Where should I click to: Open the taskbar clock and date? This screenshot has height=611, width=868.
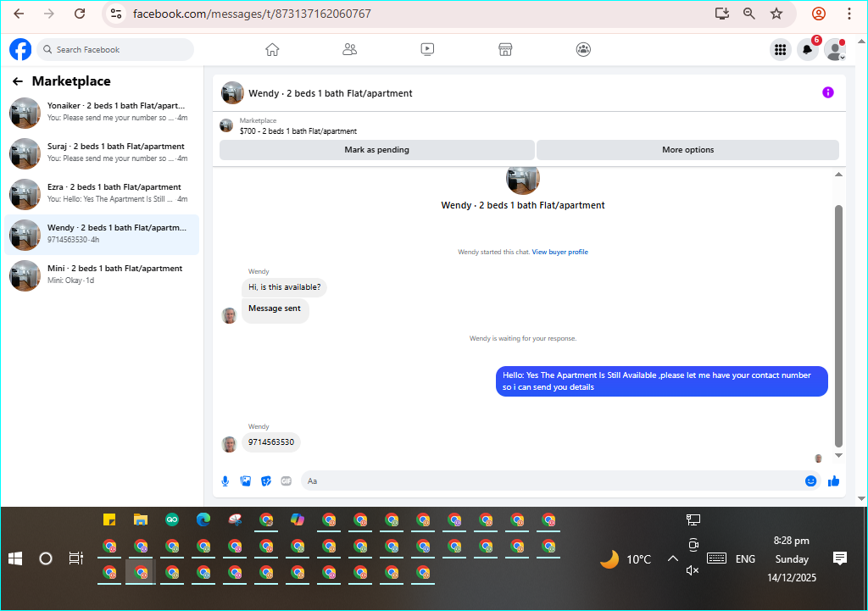coord(792,559)
